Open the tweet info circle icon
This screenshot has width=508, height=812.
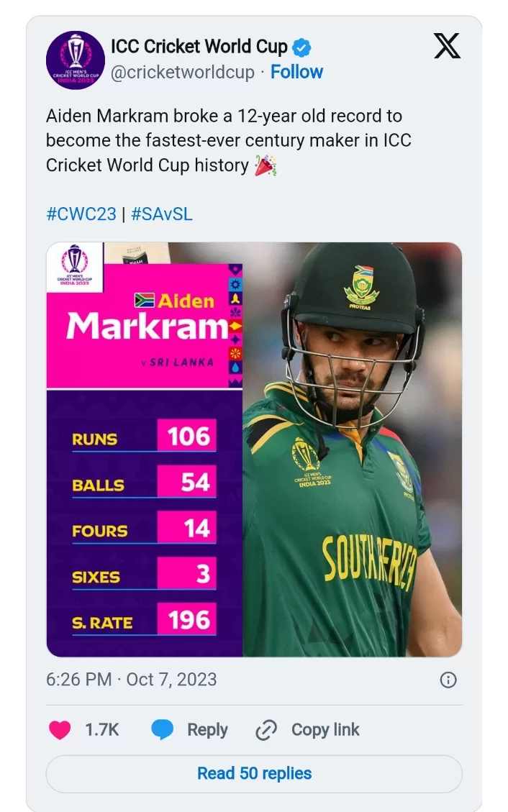point(448,680)
